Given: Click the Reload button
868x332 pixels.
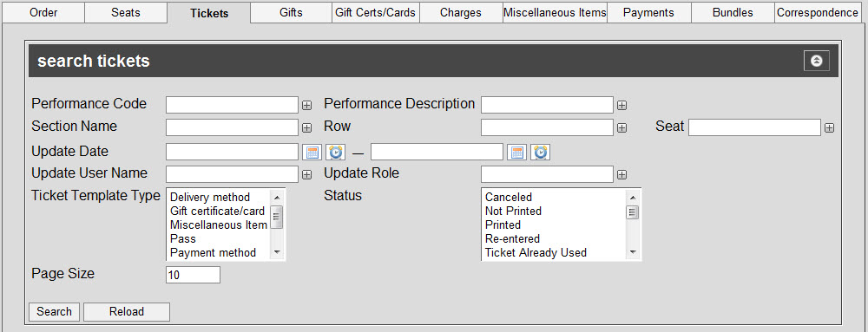Looking at the screenshot, I should pyautogui.click(x=126, y=311).
